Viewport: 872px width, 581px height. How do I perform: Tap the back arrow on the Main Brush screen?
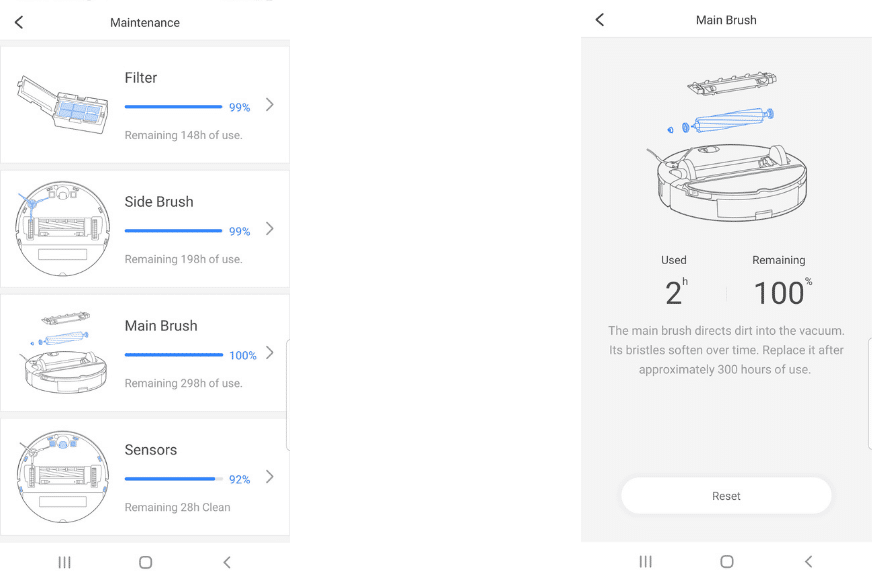(x=599, y=19)
